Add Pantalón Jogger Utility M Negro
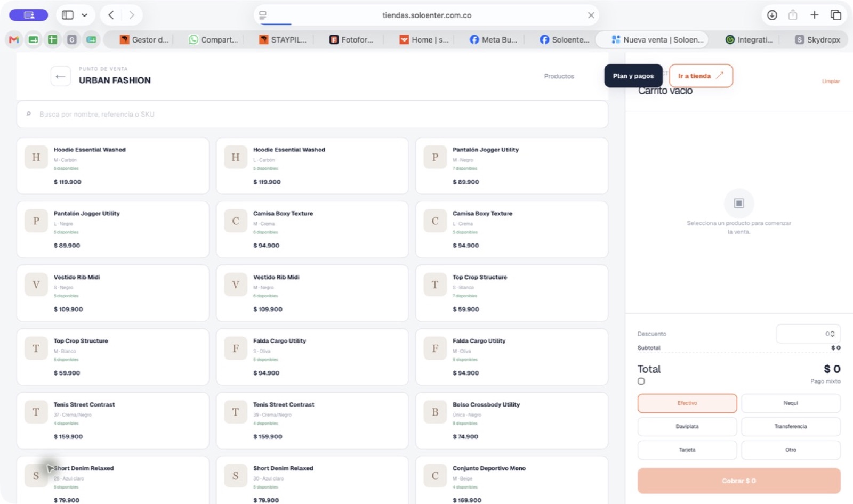853x504 pixels. (x=512, y=166)
